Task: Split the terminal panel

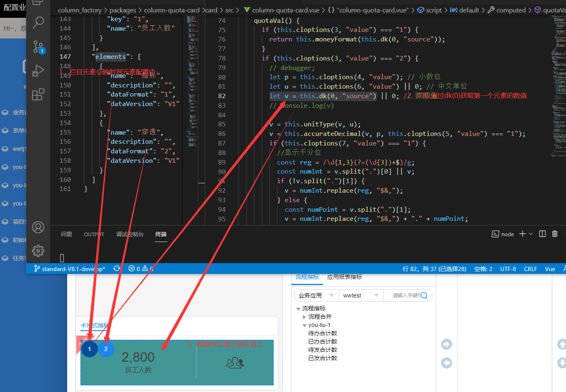Action: click(542, 234)
